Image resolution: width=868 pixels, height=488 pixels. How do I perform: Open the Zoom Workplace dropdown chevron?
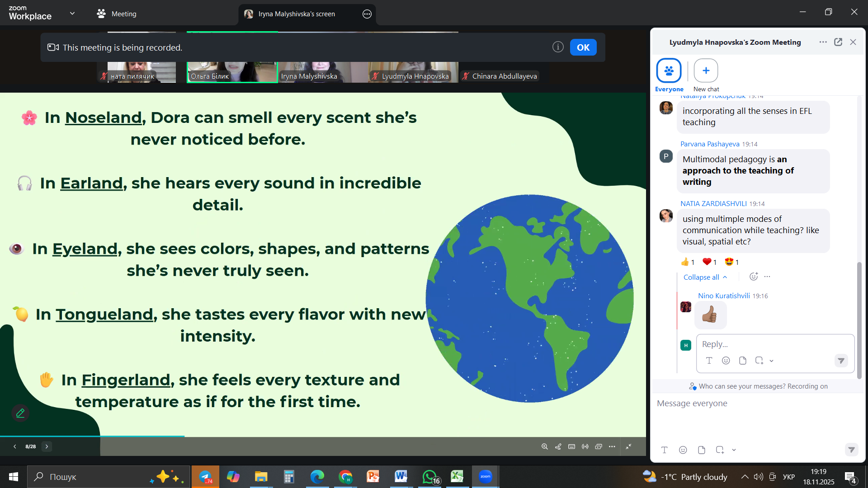[x=72, y=14]
